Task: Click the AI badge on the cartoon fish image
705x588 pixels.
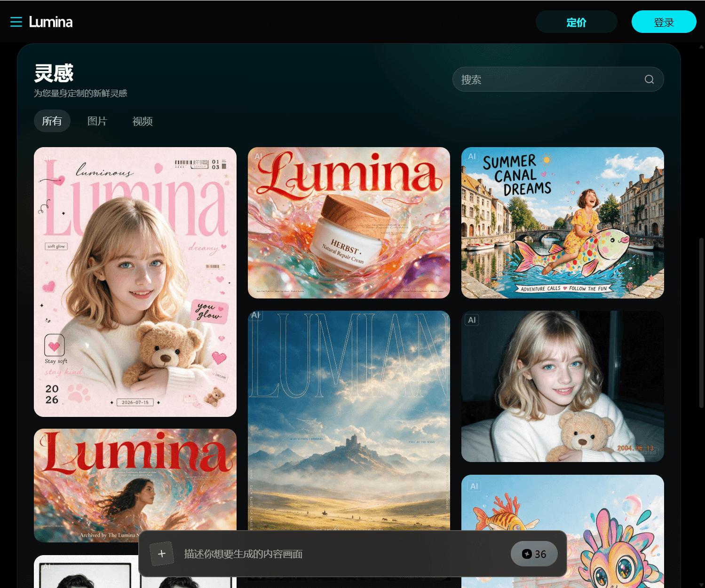Action: click(x=474, y=486)
